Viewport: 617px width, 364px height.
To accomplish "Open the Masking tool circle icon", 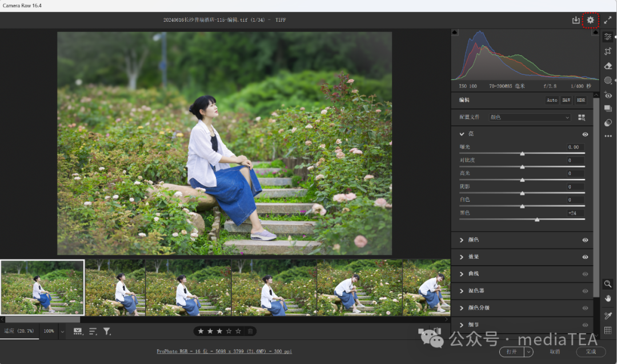I will [608, 80].
